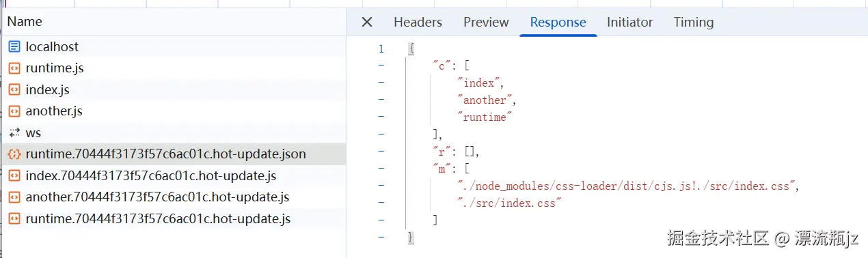868x258 pixels.
Task: Click the script icon beside index hot-update.js
Action: [14, 176]
